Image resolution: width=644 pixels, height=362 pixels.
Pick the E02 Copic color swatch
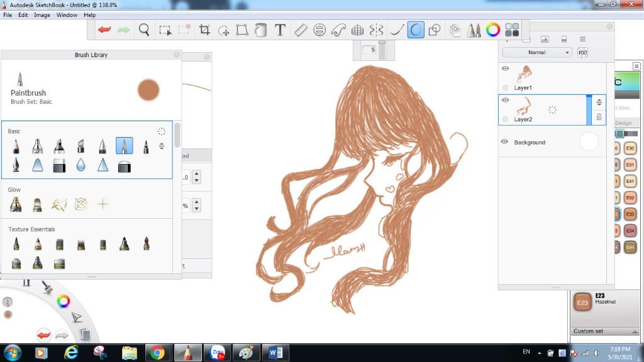click(630, 198)
